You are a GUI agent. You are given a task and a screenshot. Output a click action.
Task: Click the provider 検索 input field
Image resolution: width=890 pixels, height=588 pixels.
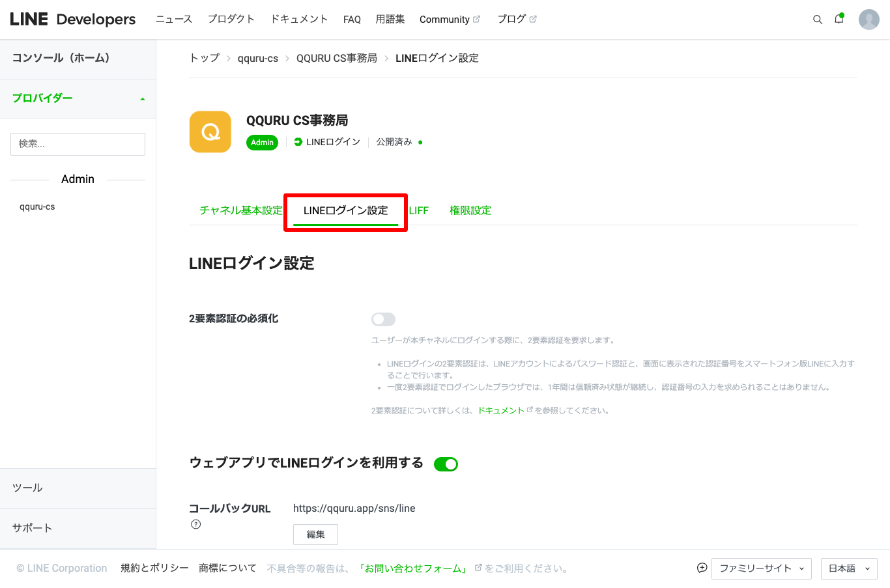click(x=78, y=144)
